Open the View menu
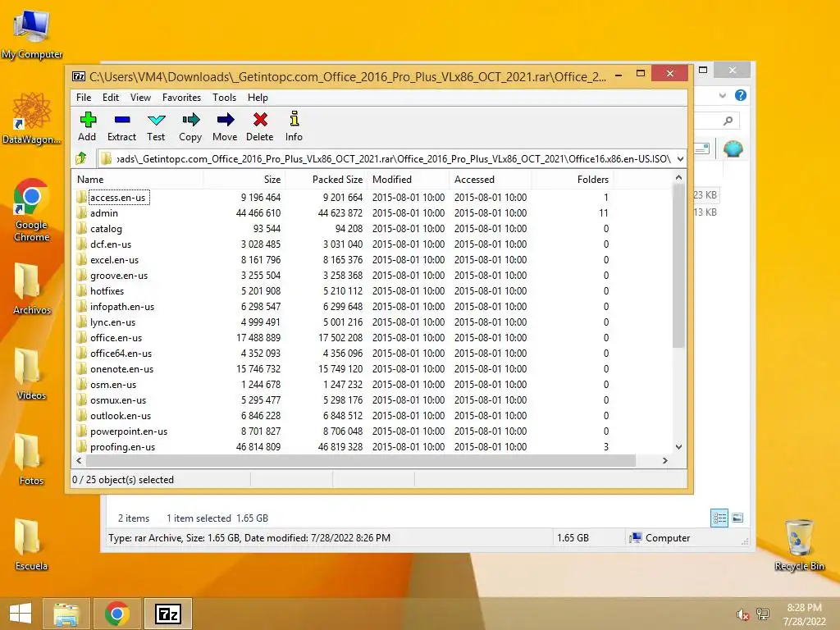 pyautogui.click(x=140, y=98)
